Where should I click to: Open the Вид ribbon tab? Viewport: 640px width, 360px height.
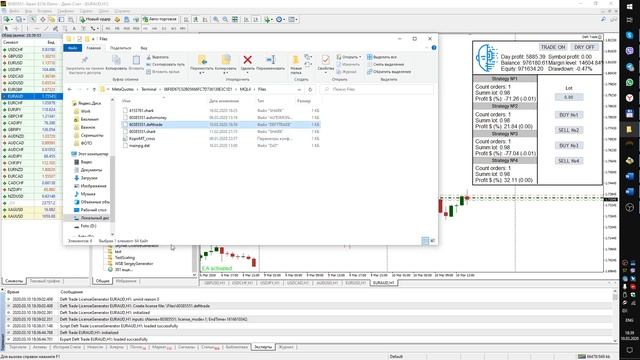coord(144,48)
